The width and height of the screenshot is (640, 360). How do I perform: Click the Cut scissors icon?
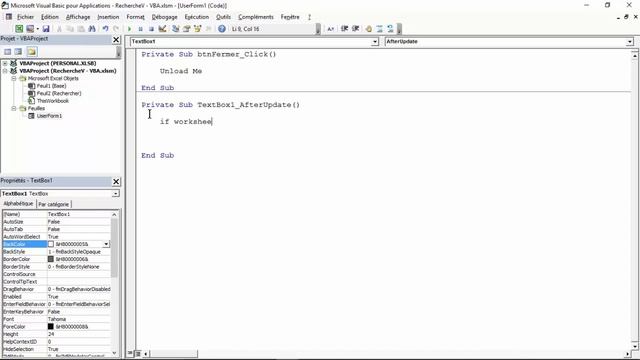(x=59, y=29)
